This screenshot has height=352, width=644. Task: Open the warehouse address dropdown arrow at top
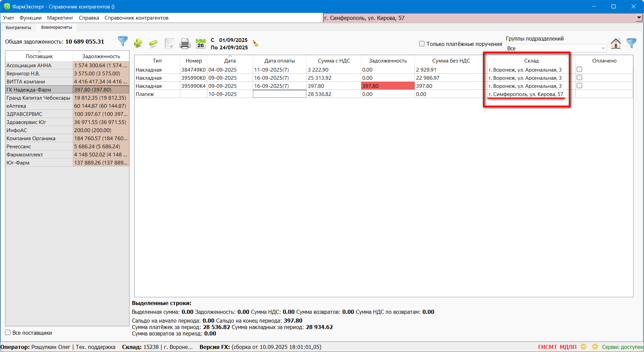[x=639, y=18]
